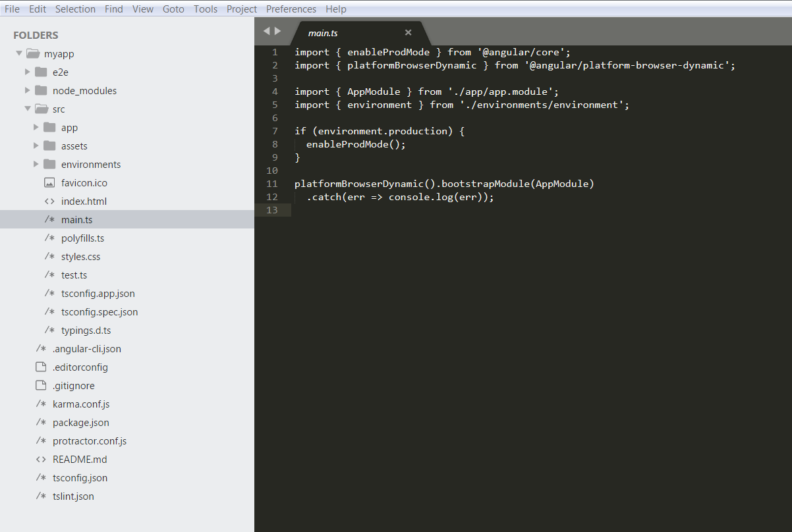The image size is (792, 532).
Task: Expand the environments folder
Action: (35, 164)
